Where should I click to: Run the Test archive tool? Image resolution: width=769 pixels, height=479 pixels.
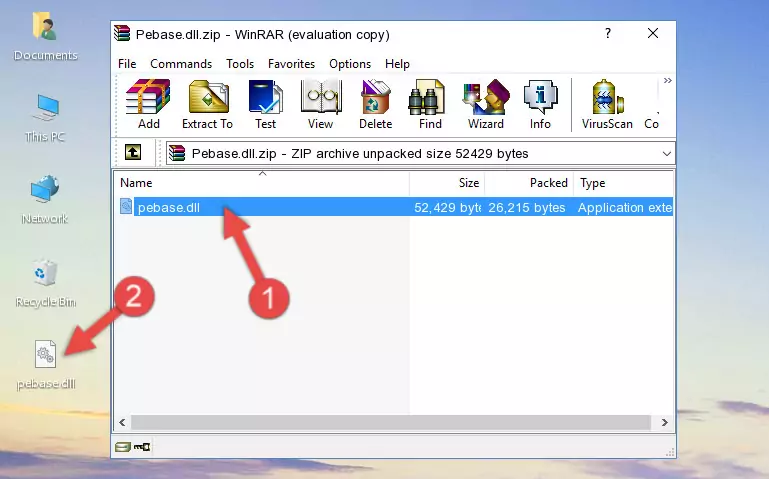coord(265,104)
